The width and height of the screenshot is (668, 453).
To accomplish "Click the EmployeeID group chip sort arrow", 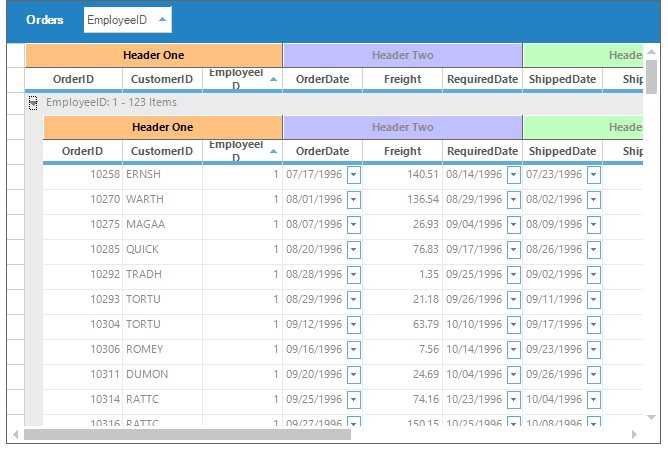I will [162, 20].
